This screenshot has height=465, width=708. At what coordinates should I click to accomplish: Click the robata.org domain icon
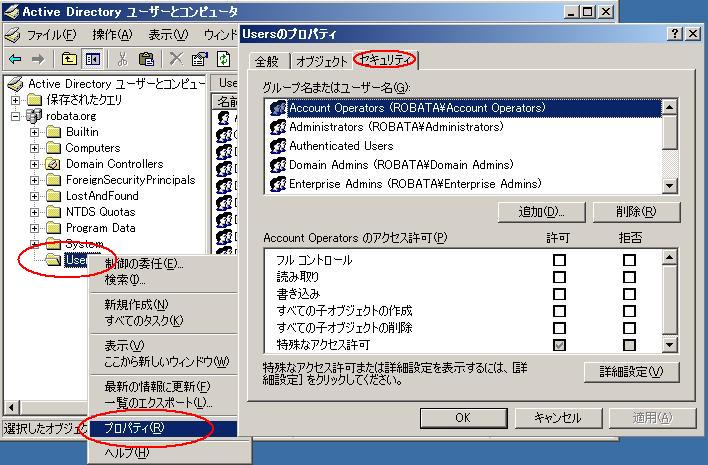point(34,116)
